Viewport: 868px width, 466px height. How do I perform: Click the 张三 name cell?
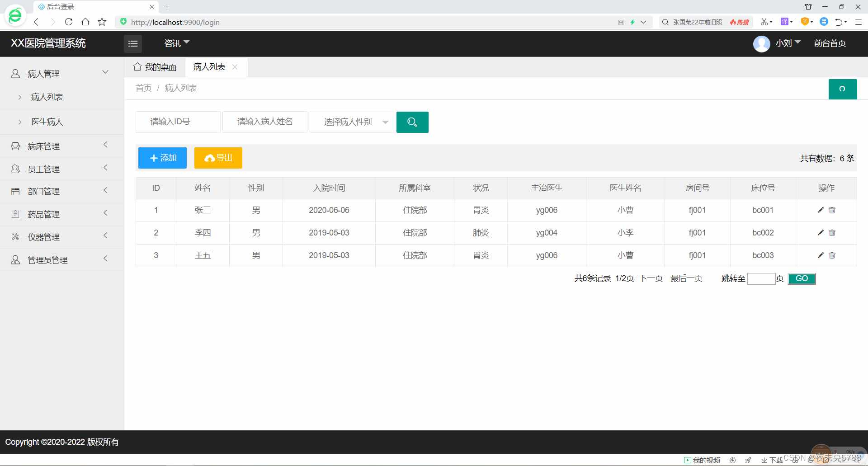click(x=203, y=210)
